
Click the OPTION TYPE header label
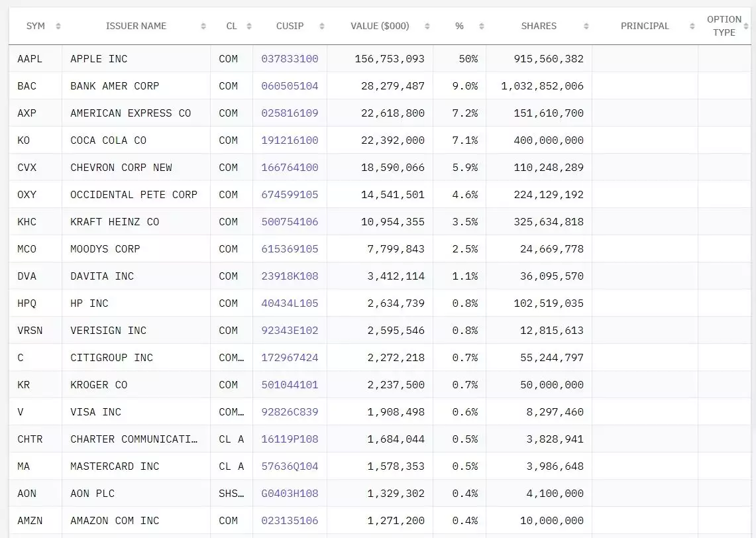point(724,26)
